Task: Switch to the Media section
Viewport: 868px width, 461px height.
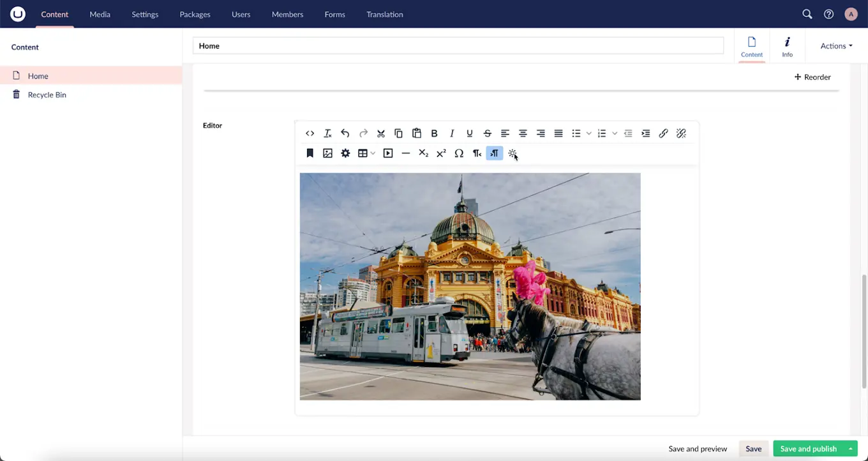Action: pos(100,14)
